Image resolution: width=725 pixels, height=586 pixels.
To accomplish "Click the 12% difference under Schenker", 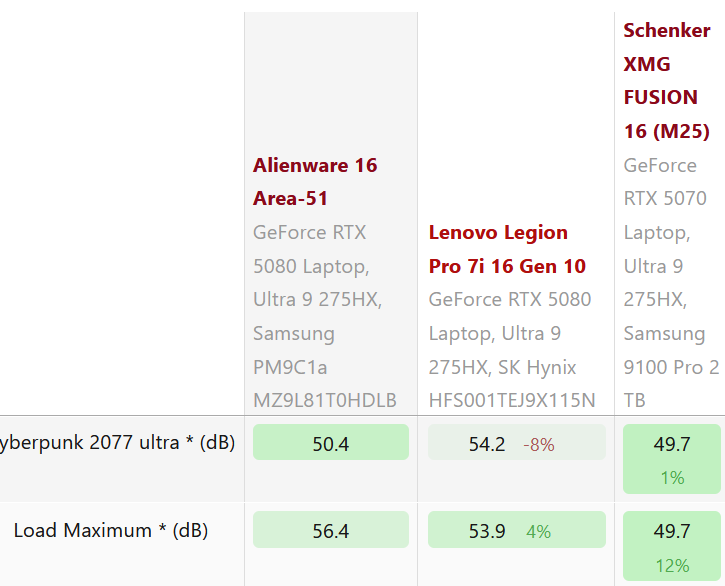I will (x=672, y=565).
